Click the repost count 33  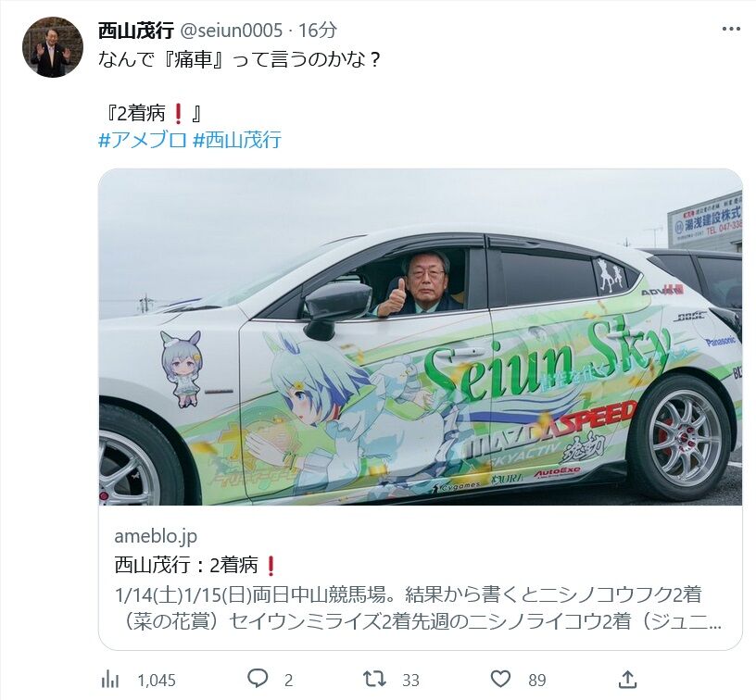[x=410, y=681]
